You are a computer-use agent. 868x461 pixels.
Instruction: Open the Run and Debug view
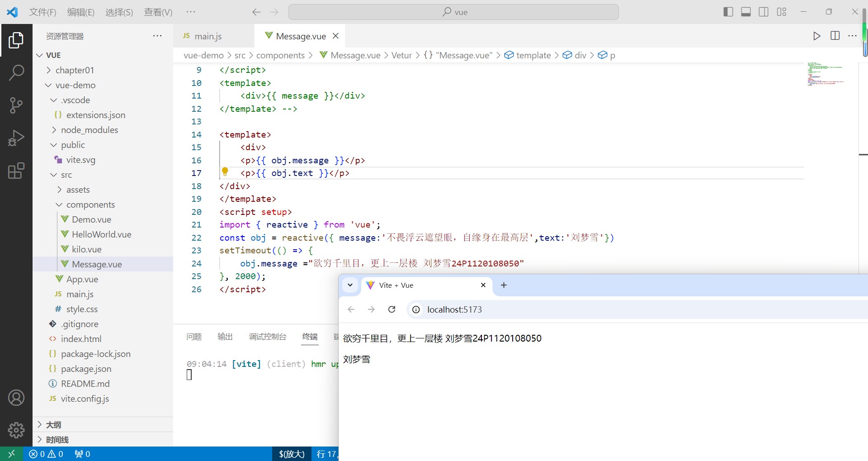pyautogui.click(x=16, y=138)
